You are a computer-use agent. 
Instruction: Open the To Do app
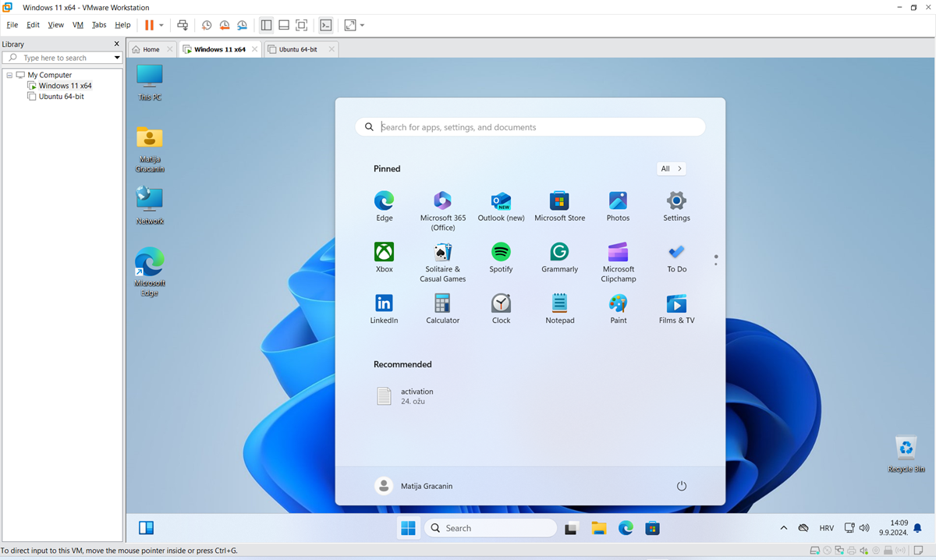pyautogui.click(x=676, y=258)
